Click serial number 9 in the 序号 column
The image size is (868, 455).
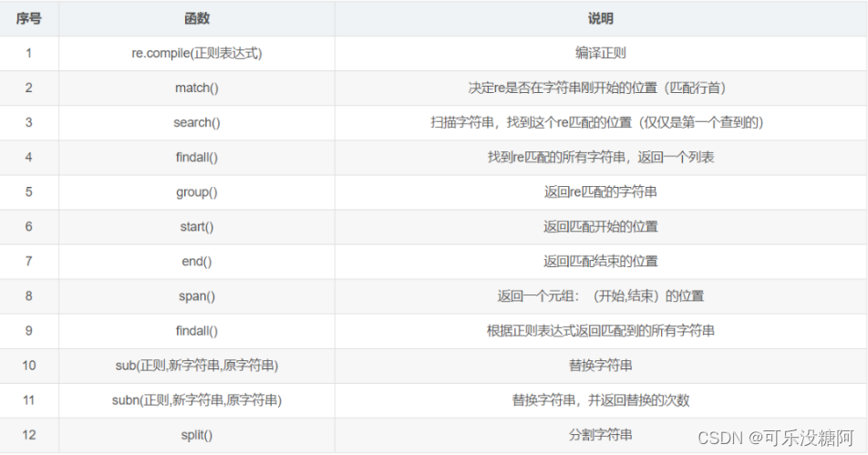point(29,331)
